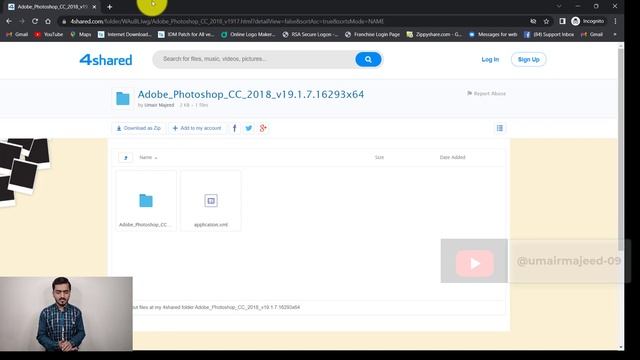The width and height of the screenshot is (640, 360).
Task: Open the Zippyshare.com bookmark
Action: [434, 35]
